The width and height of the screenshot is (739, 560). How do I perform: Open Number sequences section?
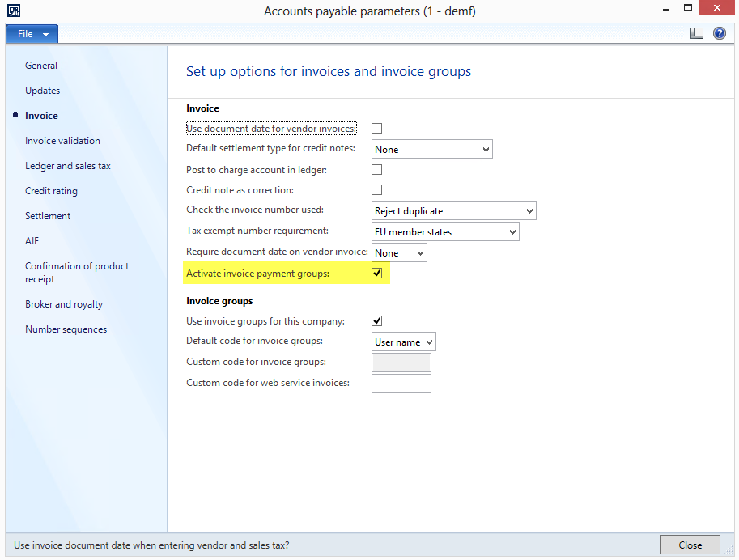[x=66, y=329]
